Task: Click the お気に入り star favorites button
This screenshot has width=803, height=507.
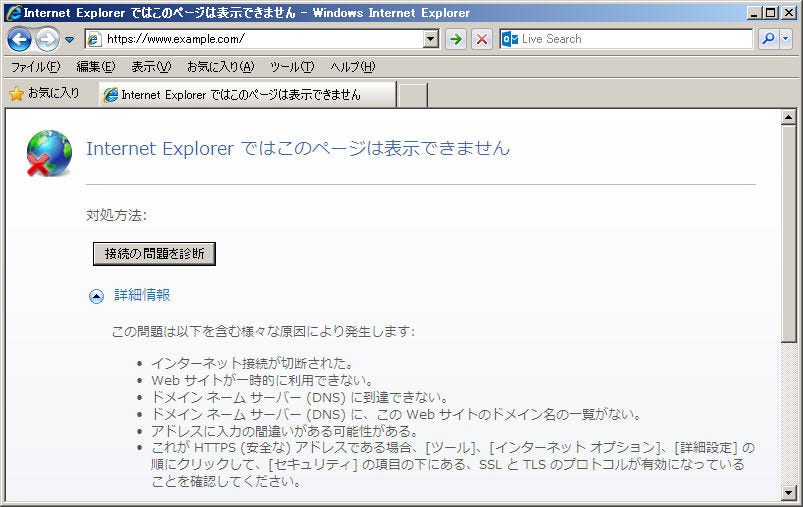Action: tap(45, 93)
